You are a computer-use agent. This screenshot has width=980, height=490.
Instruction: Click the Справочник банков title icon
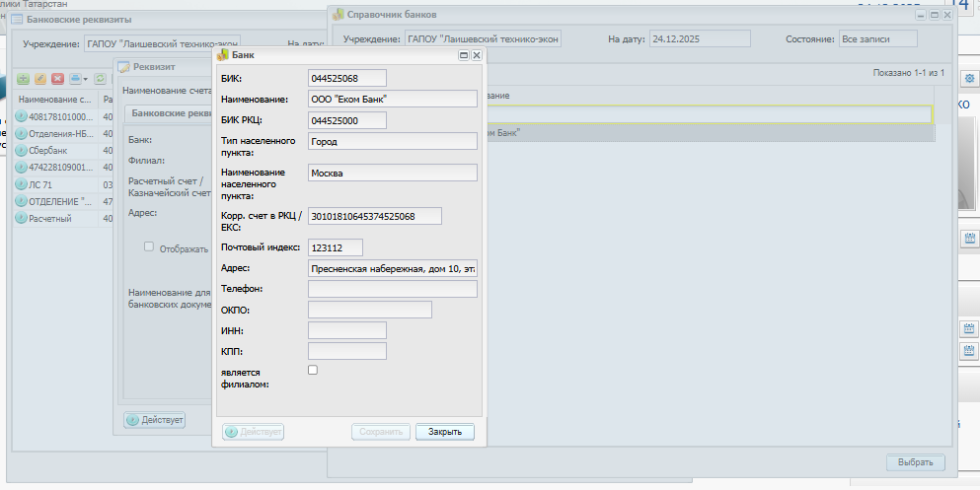[339, 15]
